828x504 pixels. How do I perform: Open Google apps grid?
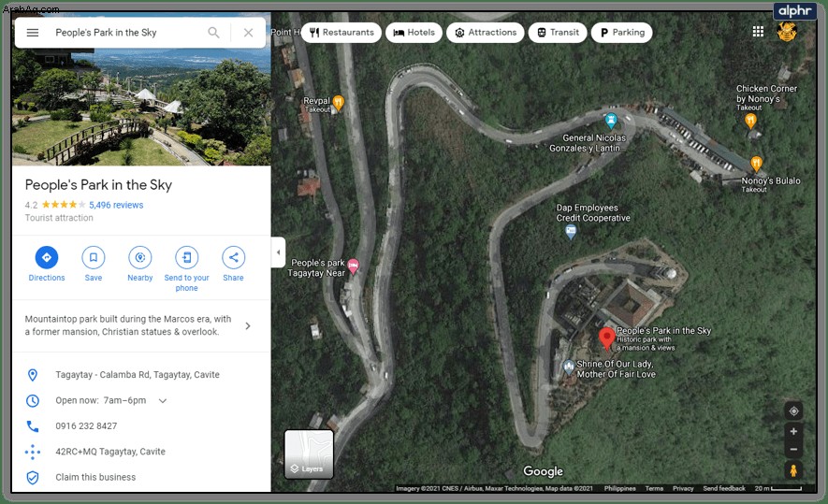(758, 32)
